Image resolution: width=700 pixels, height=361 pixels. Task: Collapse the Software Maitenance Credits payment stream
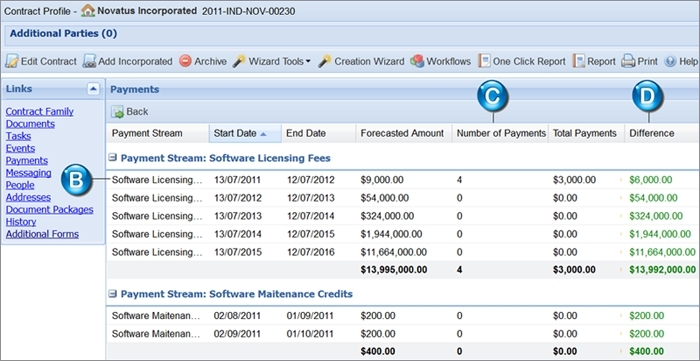[113, 294]
